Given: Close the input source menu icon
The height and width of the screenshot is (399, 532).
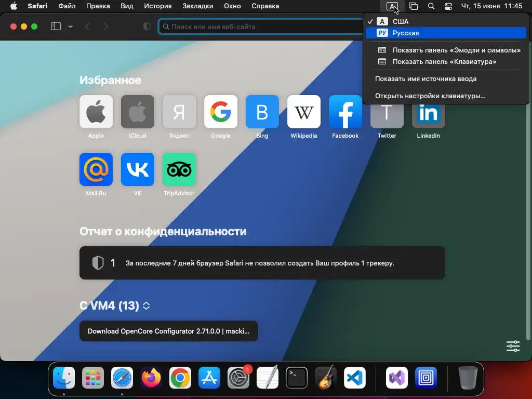Looking at the screenshot, I should 392,6.
